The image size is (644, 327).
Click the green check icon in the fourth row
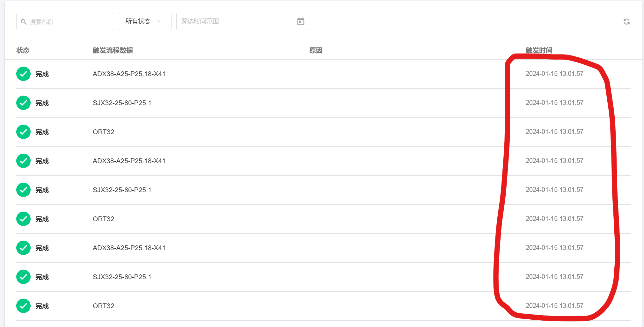(x=23, y=161)
